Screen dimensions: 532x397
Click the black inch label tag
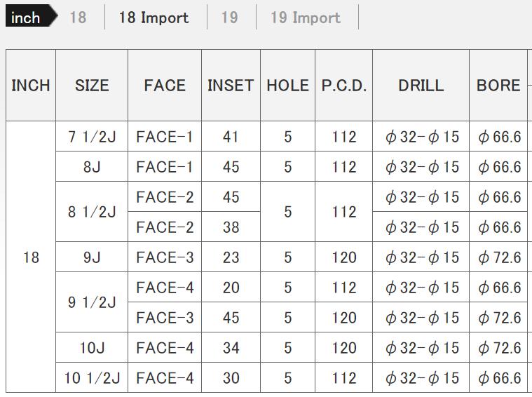click(x=28, y=18)
